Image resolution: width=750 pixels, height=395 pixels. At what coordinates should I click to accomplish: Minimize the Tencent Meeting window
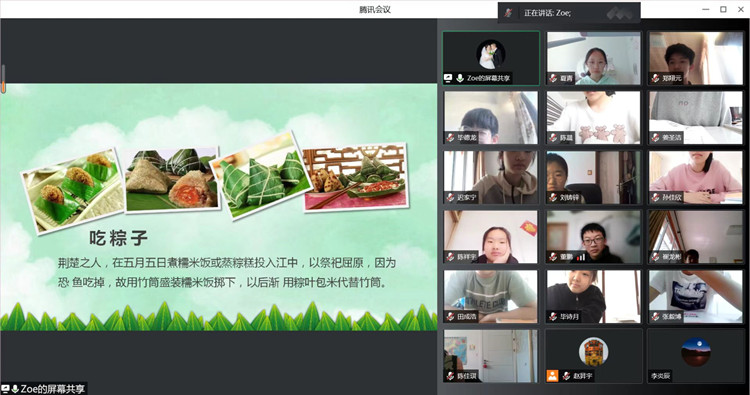706,10
